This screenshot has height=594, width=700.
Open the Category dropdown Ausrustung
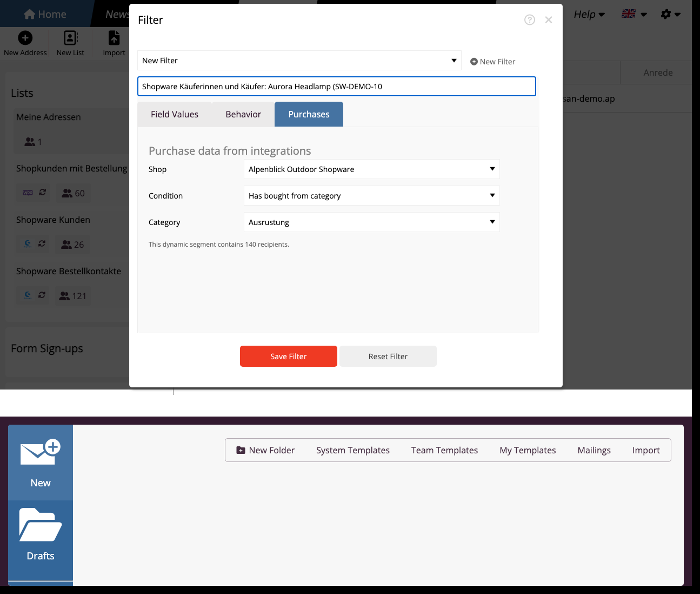[x=372, y=222]
